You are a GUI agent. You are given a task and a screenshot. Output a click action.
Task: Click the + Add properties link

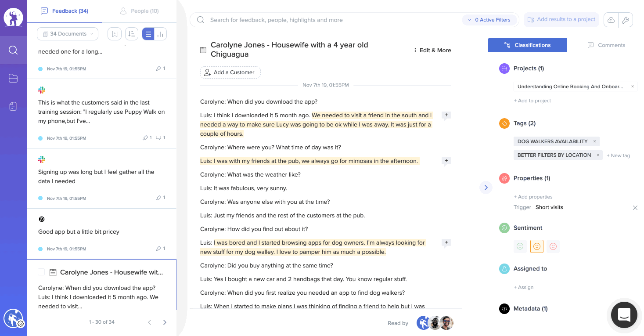tap(533, 197)
